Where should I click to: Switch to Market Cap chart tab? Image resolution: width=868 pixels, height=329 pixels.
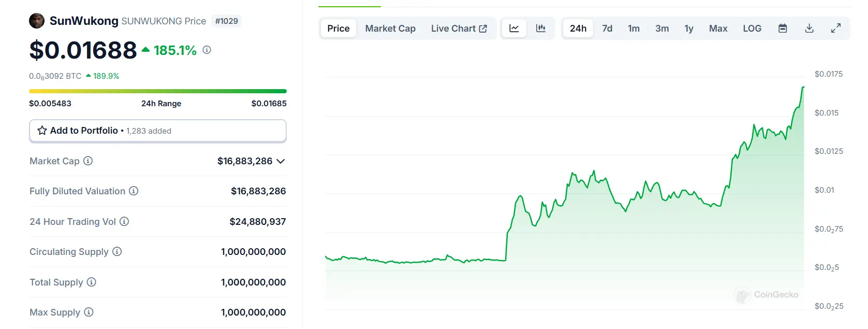[x=390, y=28]
